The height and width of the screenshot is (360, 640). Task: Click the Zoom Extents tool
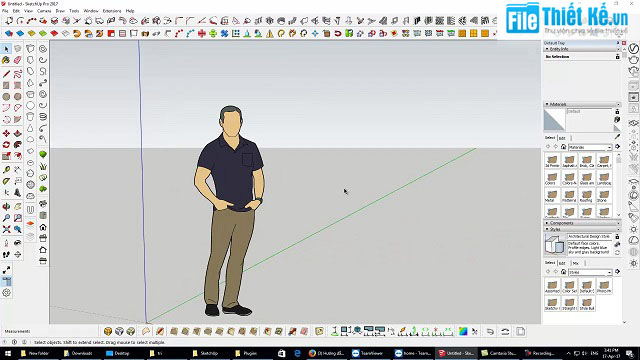click(6, 229)
